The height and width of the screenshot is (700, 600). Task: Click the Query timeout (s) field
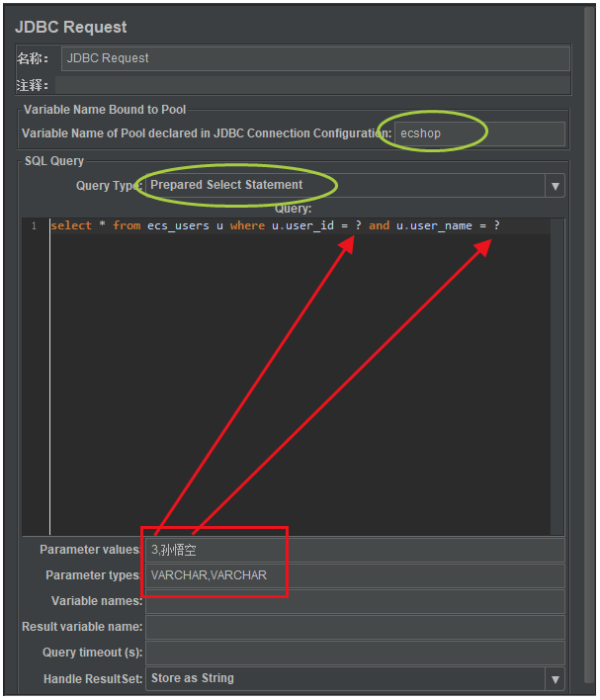[x=355, y=654]
